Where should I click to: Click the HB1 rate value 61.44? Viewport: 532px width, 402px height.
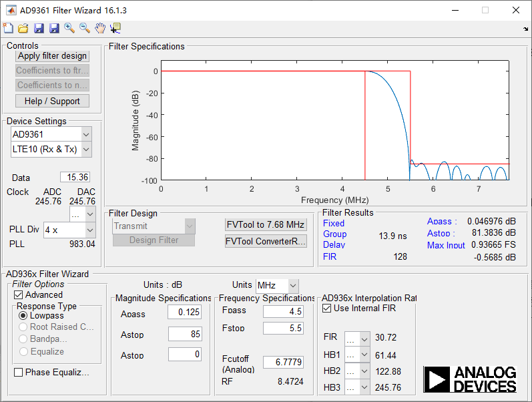click(x=385, y=355)
